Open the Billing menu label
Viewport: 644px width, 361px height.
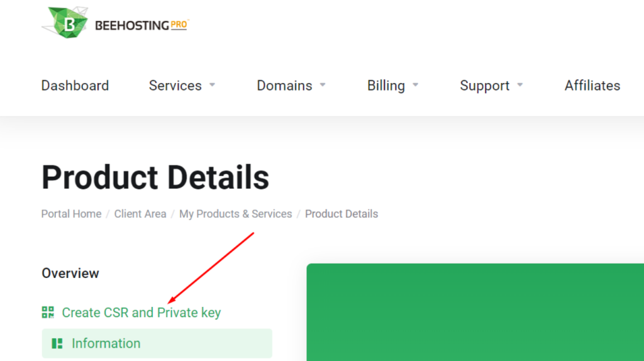click(386, 86)
